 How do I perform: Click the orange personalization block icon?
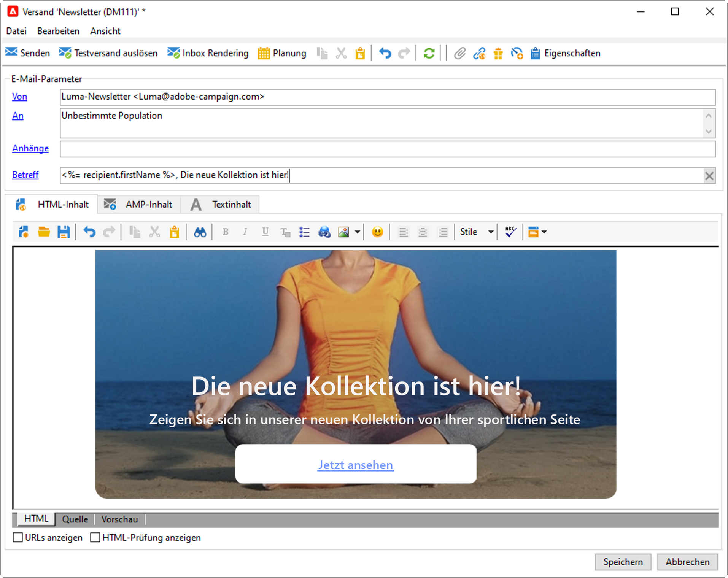tap(533, 232)
